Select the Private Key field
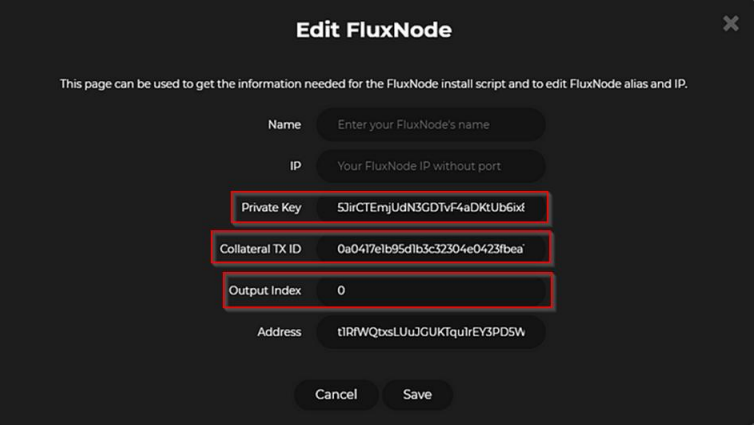This screenshot has width=754, height=425. click(x=431, y=208)
